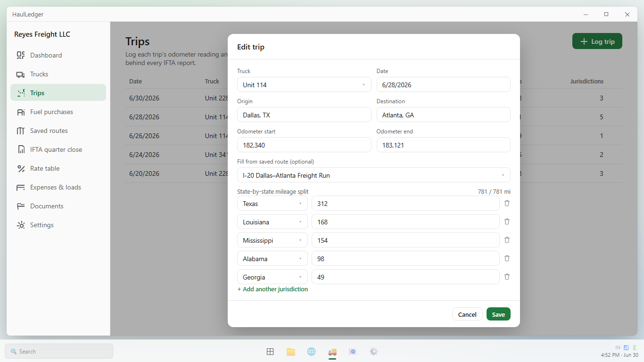Click the Destination field Atlanta, GA
Screen dimensions: 644x362
click(x=444, y=115)
